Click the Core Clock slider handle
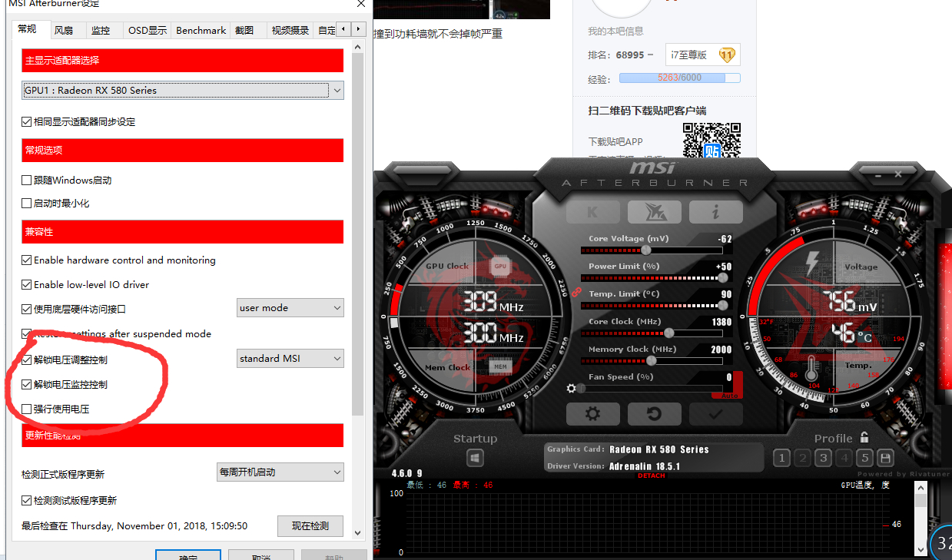Image resolution: width=952 pixels, height=560 pixels. point(669,333)
